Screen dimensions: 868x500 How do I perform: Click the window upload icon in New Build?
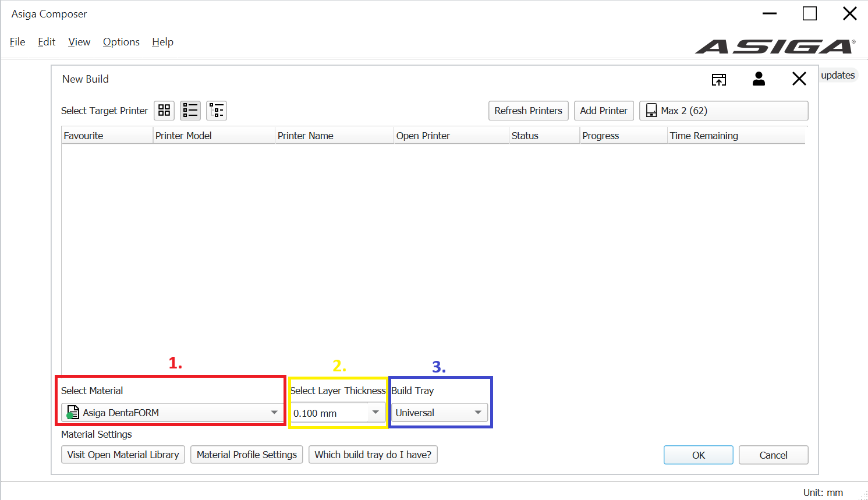click(719, 80)
